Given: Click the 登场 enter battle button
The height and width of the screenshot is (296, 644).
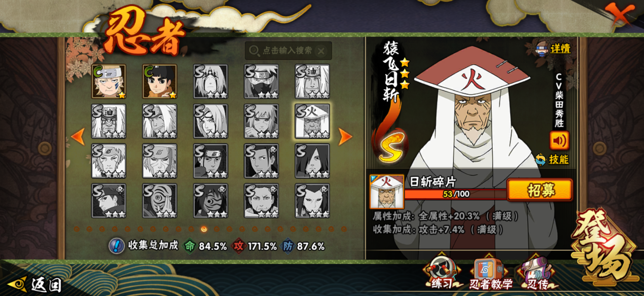Looking at the screenshot, I should click(605, 246).
